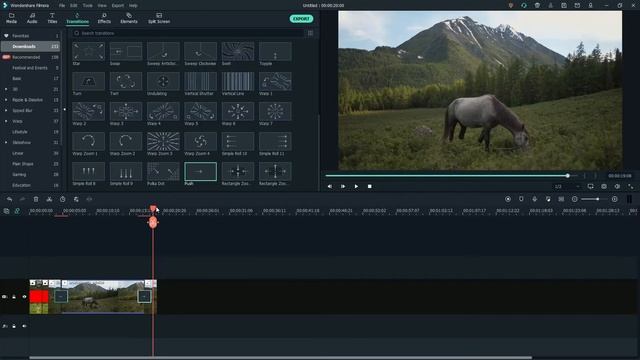Open the preview quality dropdown
Image resolution: width=640 pixels, height=360 pixels.
pyautogui.click(x=567, y=187)
